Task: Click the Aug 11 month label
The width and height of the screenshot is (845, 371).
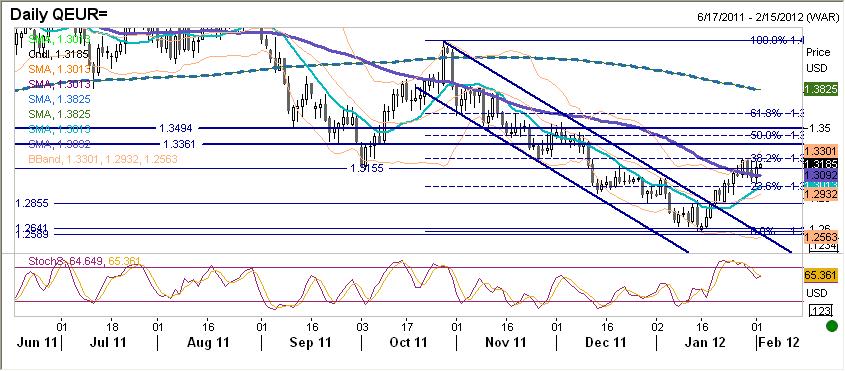Action: click(209, 342)
